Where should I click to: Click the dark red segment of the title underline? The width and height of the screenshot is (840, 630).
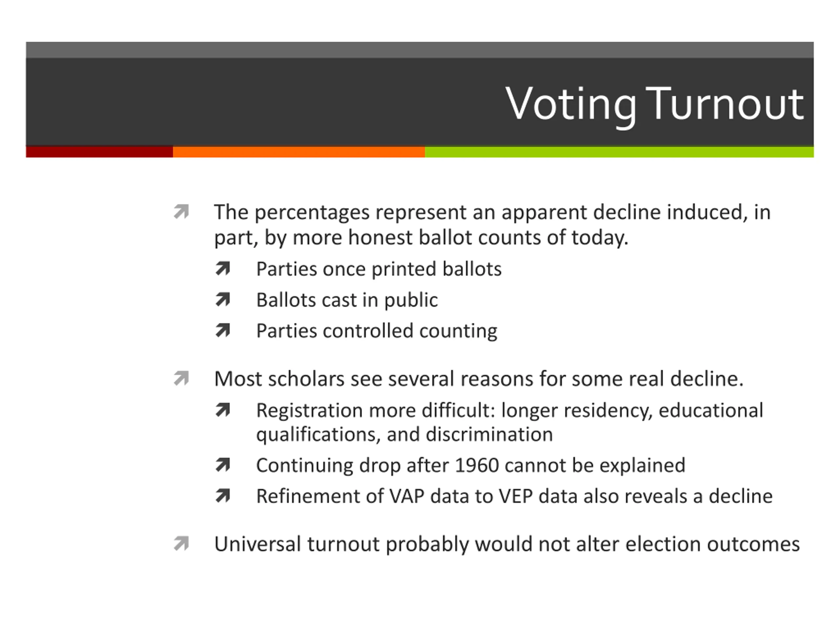[99, 152]
